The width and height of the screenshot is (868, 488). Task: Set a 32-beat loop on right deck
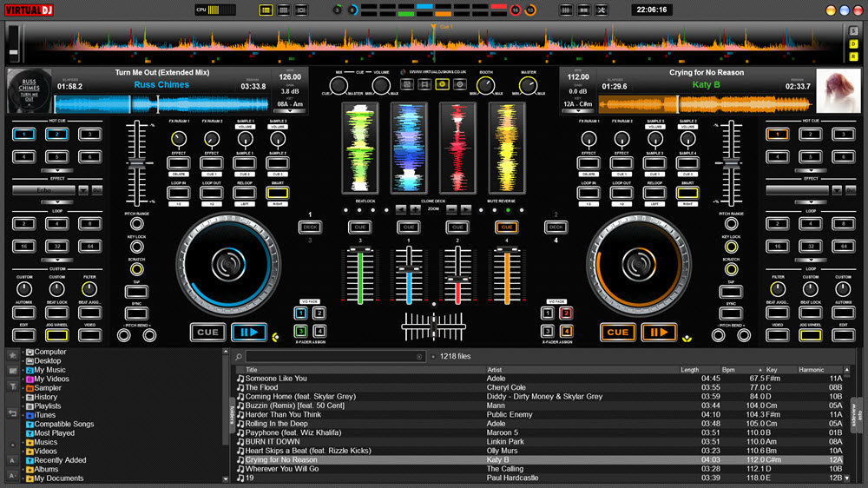(811, 246)
